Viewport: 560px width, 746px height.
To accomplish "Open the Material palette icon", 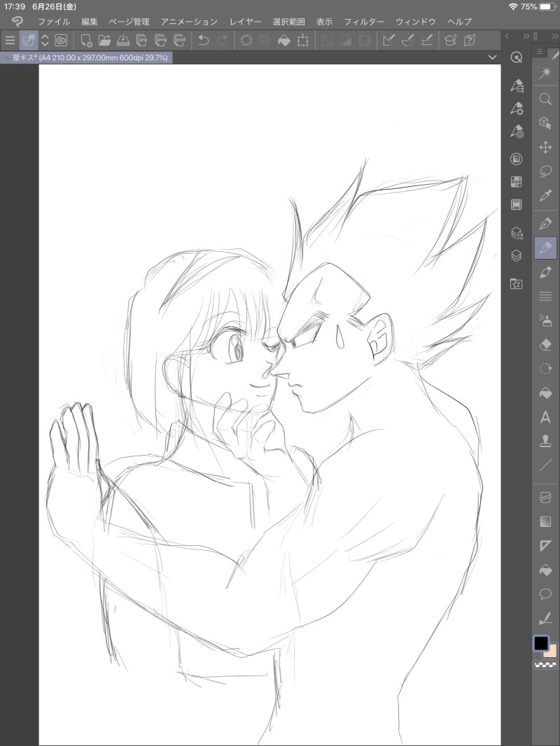I will coord(516,284).
